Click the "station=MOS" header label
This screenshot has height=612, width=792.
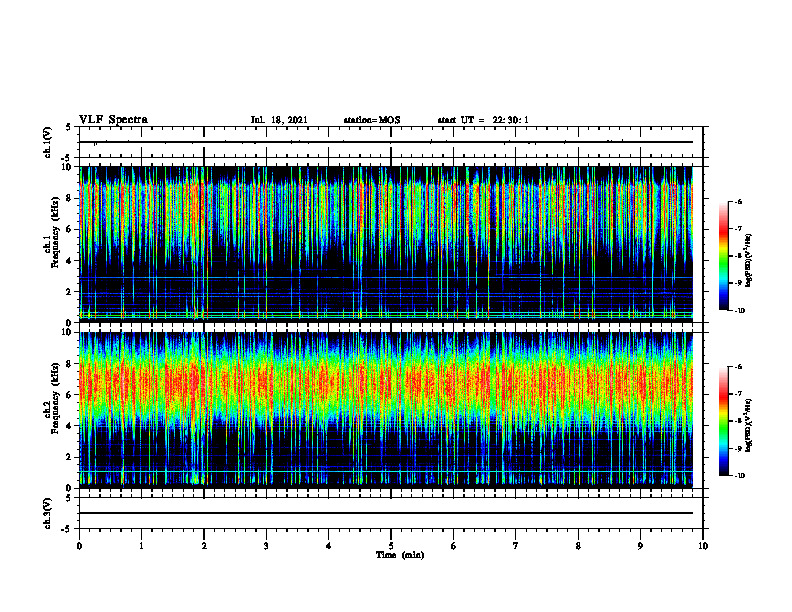[x=372, y=120]
